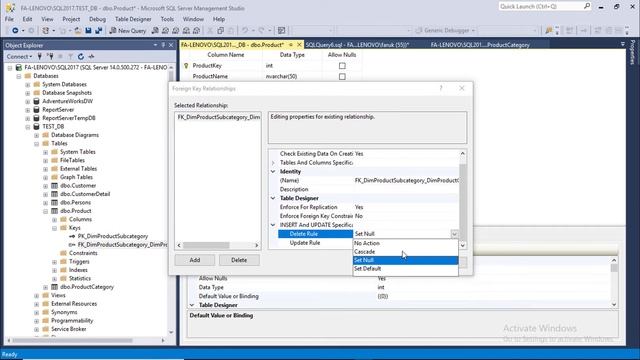Select the dbo.ProductCategory table node
640x360 pixels.
pos(87,287)
